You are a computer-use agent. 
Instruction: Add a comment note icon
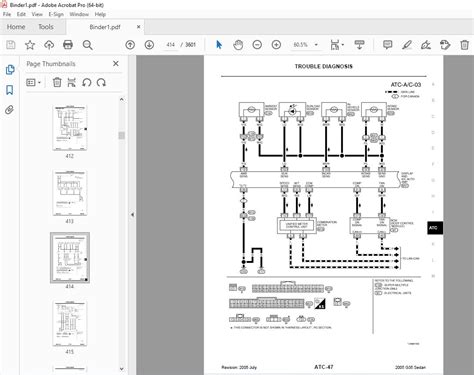[387, 45]
